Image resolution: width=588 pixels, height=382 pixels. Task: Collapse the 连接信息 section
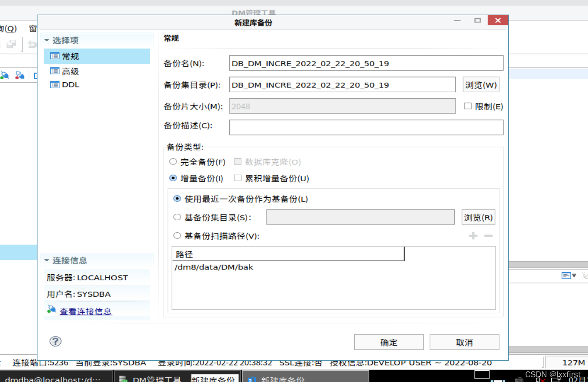coord(47,260)
